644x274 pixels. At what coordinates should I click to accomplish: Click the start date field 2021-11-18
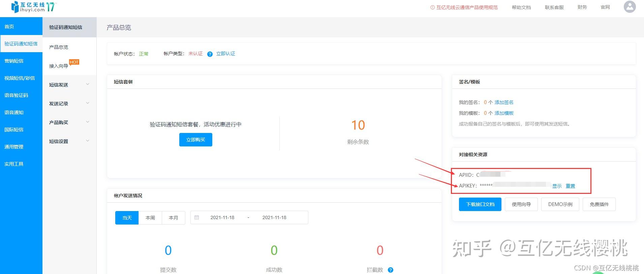point(222,217)
